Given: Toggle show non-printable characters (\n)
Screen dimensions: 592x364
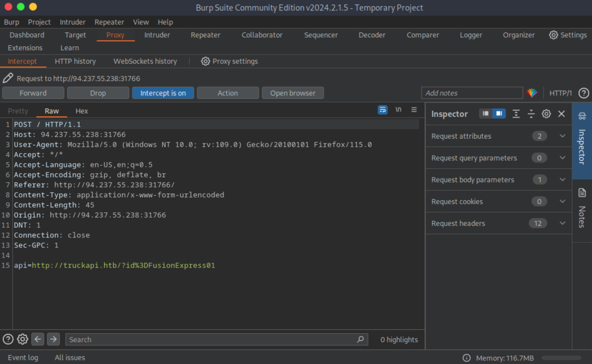Looking at the screenshot, I should 398,110.
